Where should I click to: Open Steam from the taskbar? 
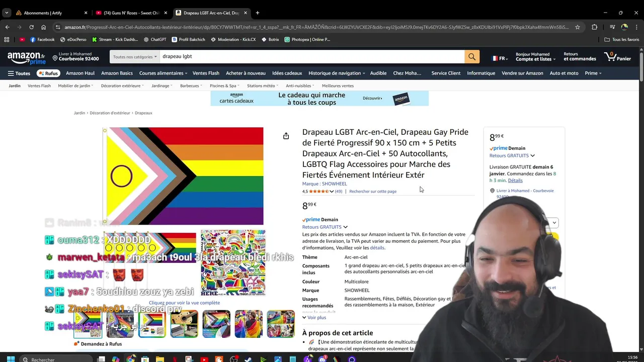249,359
